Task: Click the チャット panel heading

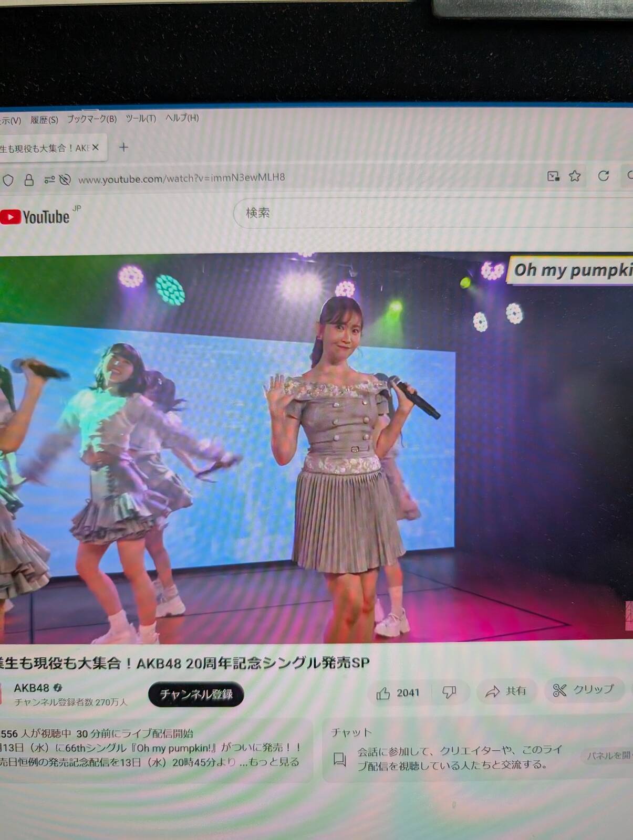Action: tap(351, 732)
